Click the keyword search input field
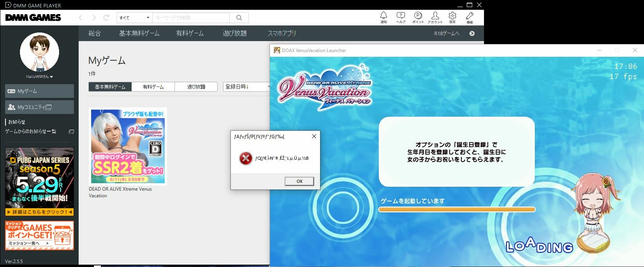 [x=191, y=18]
